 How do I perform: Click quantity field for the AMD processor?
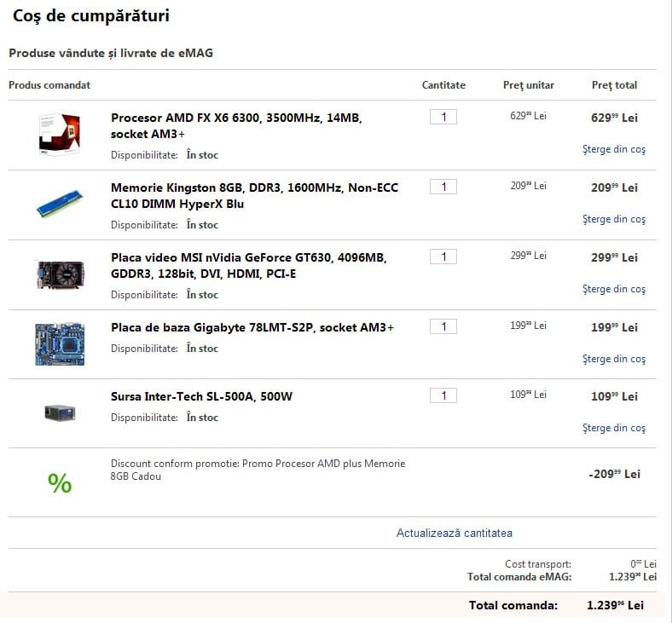pyautogui.click(x=443, y=117)
